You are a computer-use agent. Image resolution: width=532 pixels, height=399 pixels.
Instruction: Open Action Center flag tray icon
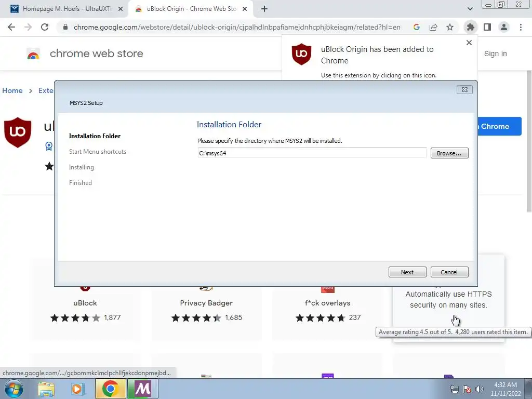click(x=467, y=389)
